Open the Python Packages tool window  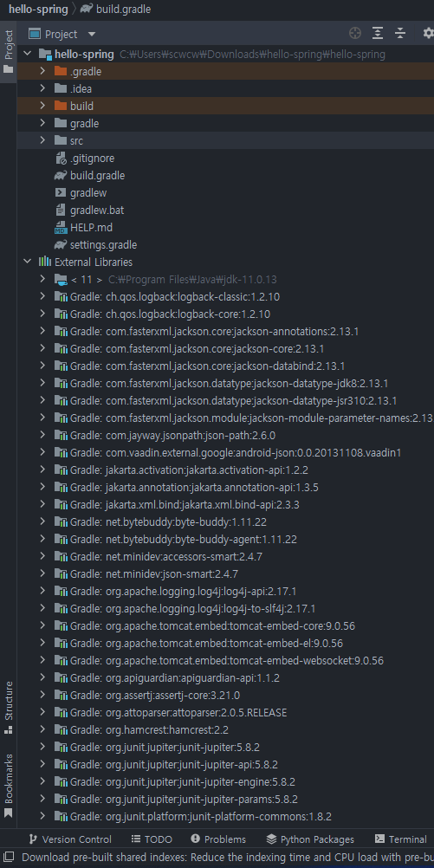pos(310,839)
